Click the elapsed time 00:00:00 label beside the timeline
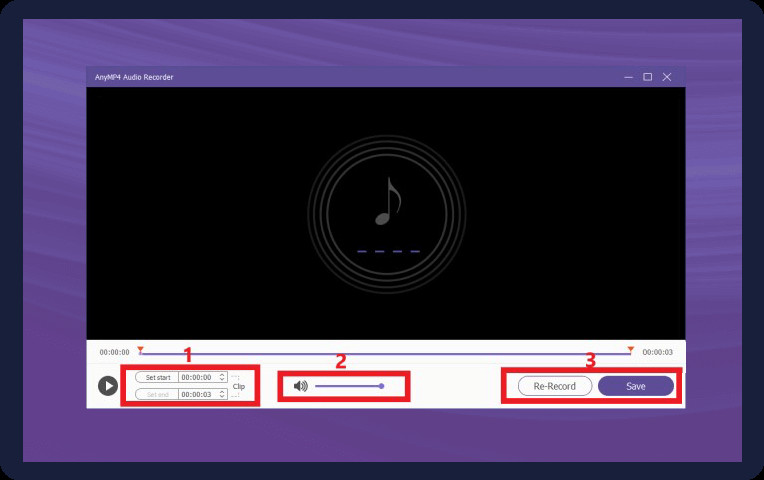 [115, 352]
